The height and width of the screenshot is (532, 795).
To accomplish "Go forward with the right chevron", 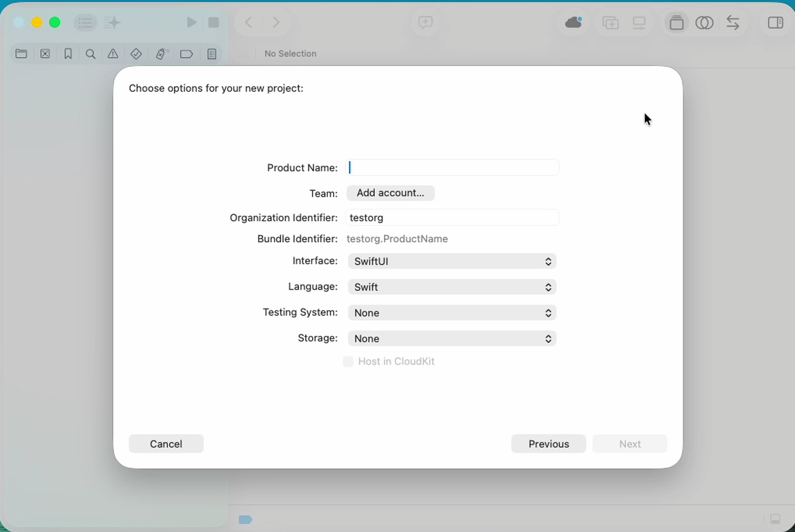I will coord(276,23).
